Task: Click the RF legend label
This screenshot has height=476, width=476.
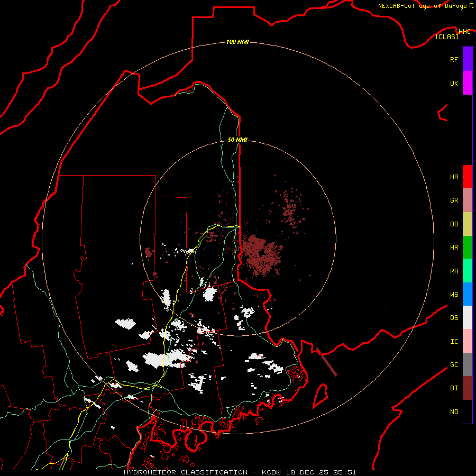Action: point(454,59)
